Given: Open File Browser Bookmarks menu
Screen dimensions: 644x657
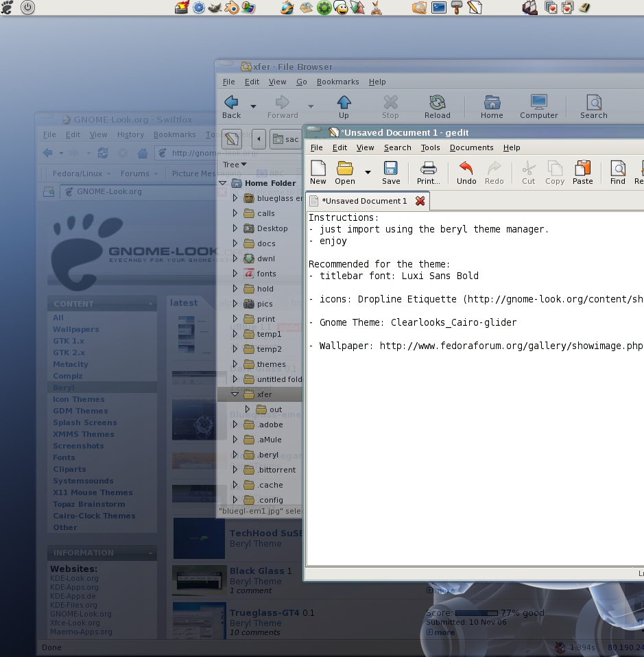Looking at the screenshot, I should [x=337, y=82].
